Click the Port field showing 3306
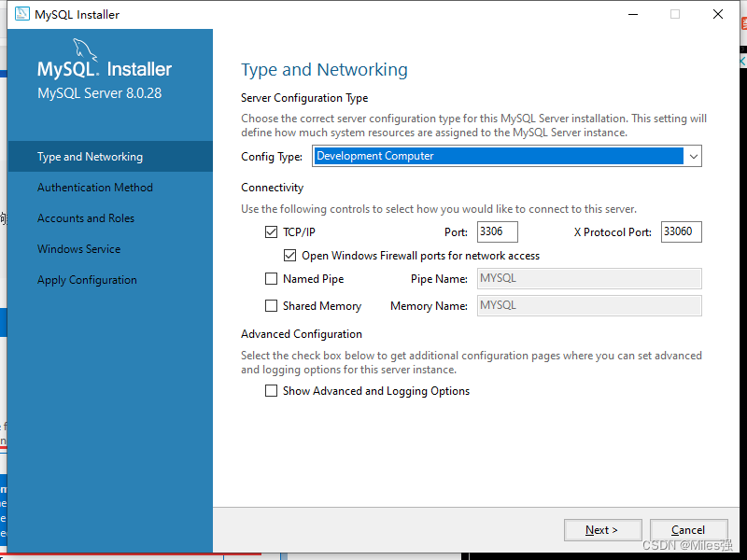The image size is (747, 560). pos(498,231)
